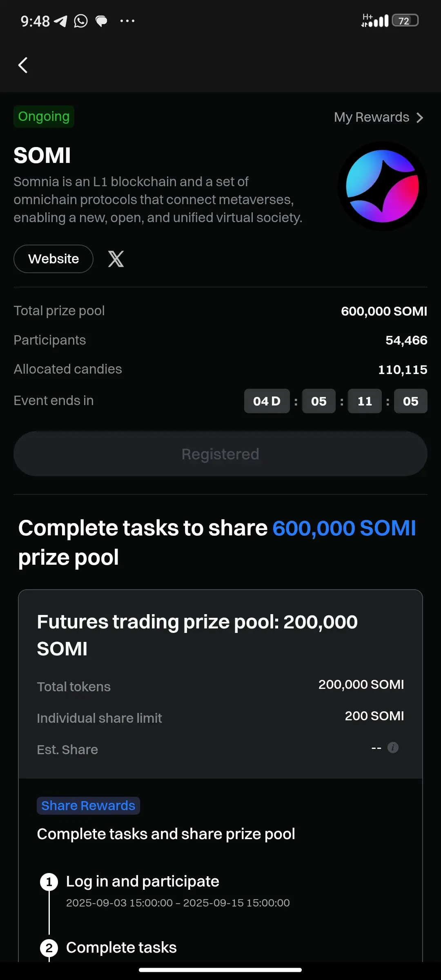Tap the chat bubble notification icon
The height and width of the screenshot is (980, 441).
pos(101,21)
